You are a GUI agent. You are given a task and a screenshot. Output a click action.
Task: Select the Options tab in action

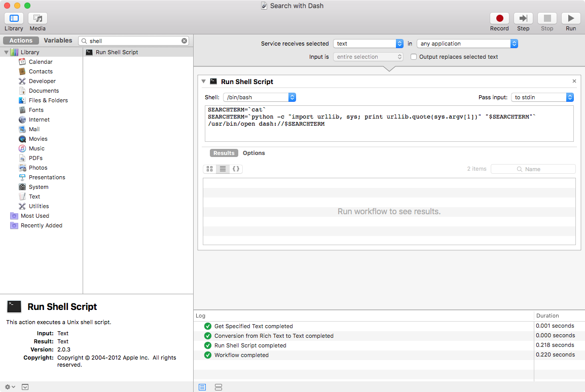(x=253, y=153)
